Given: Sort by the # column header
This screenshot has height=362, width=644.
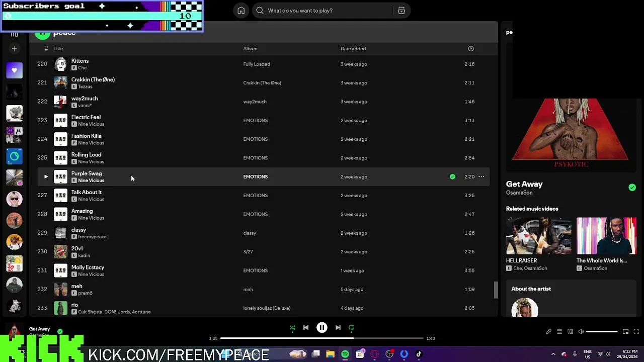Looking at the screenshot, I should click(x=46, y=49).
